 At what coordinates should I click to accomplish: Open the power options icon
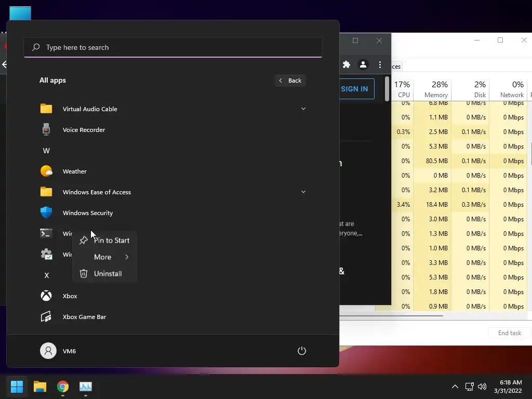[x=302, y=351]
